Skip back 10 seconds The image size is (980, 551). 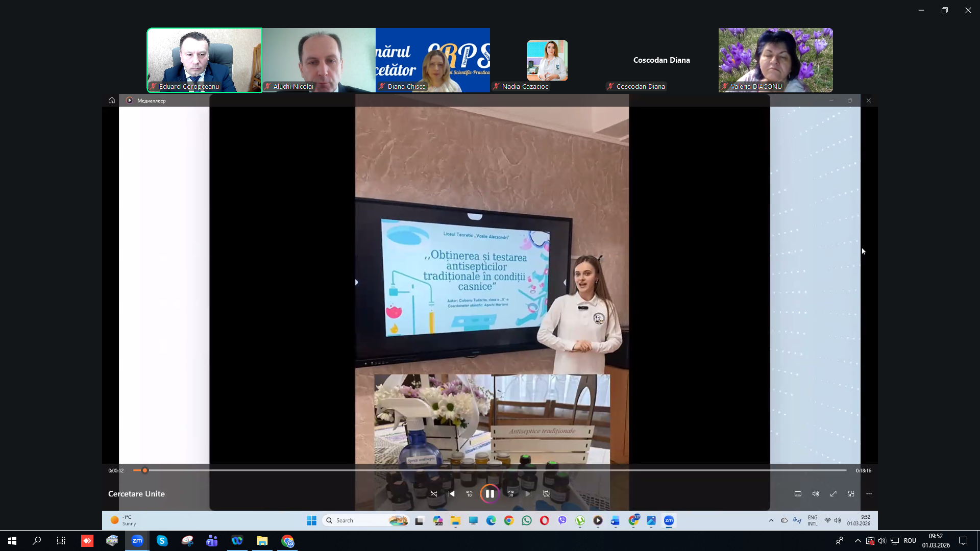(470, 494)
